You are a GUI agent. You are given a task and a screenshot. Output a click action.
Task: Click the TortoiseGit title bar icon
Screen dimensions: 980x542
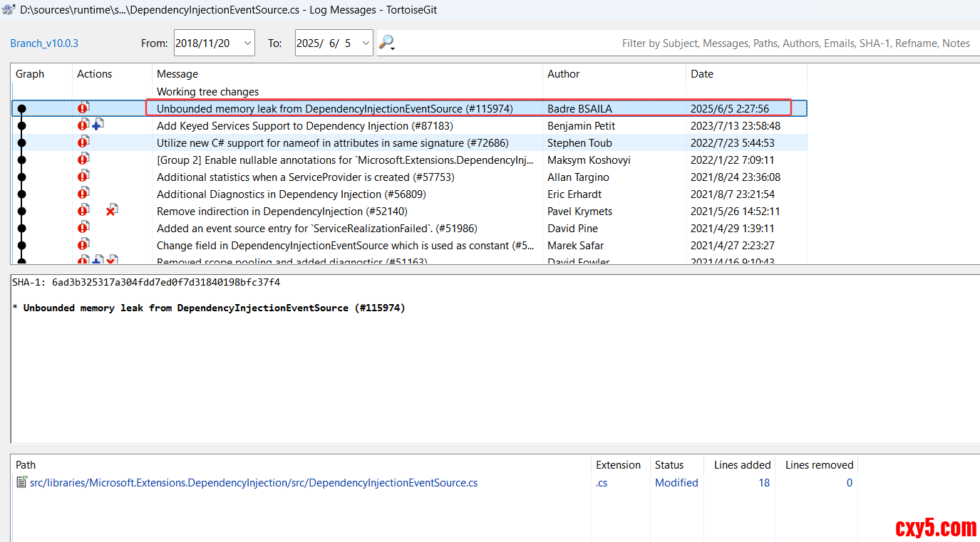coord(9,9)
